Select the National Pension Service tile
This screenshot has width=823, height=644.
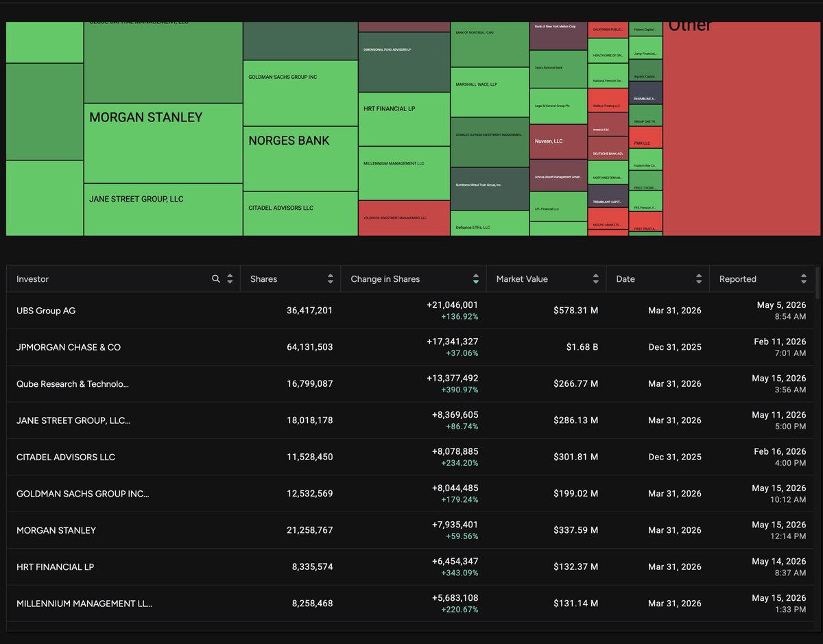608,76
